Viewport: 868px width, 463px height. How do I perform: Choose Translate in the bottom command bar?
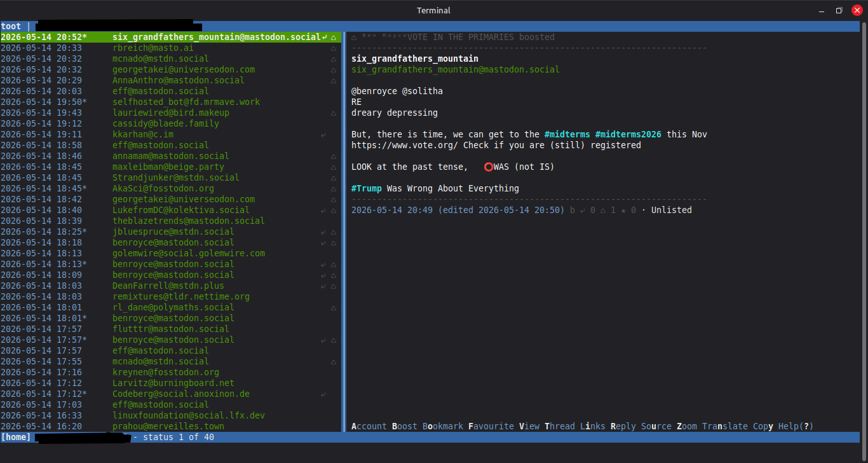(725, 426)
